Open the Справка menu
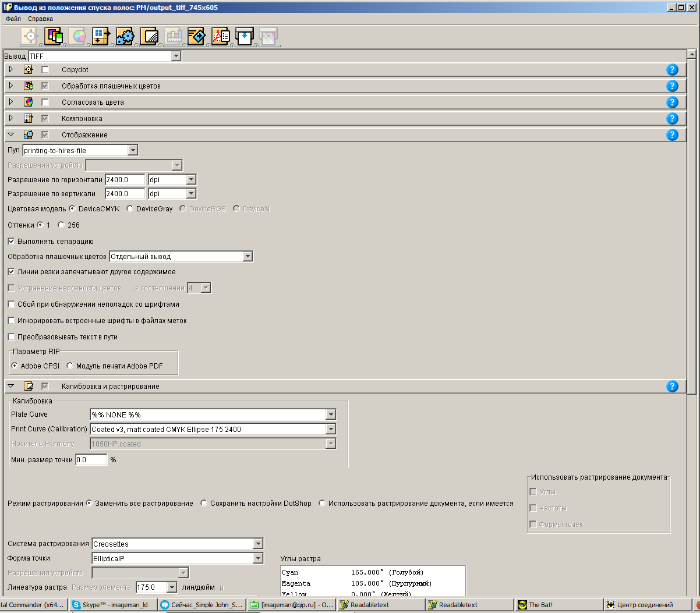 [x=40, y=19]
